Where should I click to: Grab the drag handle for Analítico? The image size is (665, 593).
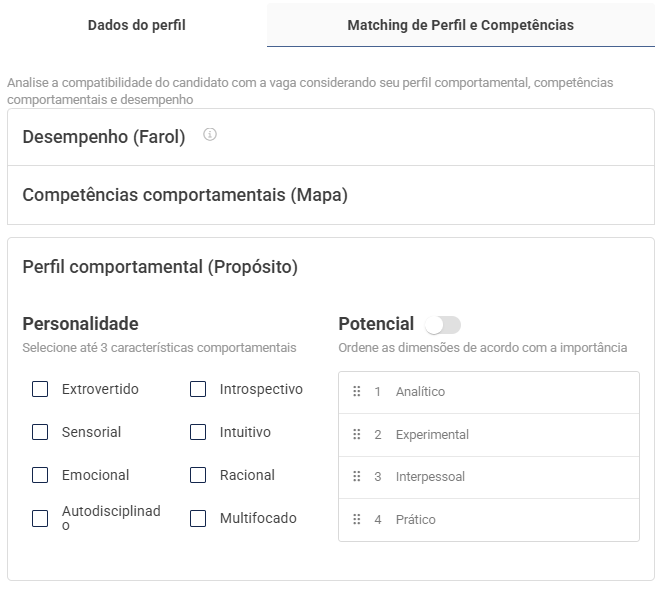coord(357,392)
